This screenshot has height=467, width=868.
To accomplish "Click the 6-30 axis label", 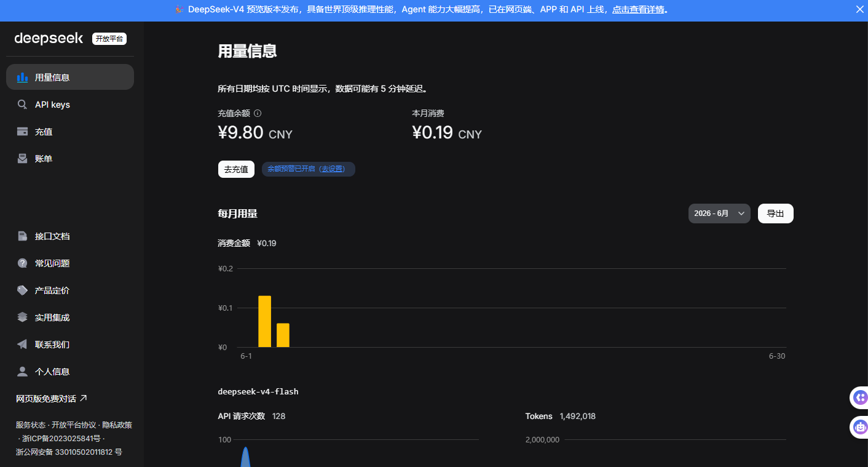I will pyautogui.click(x=777, y=356).
